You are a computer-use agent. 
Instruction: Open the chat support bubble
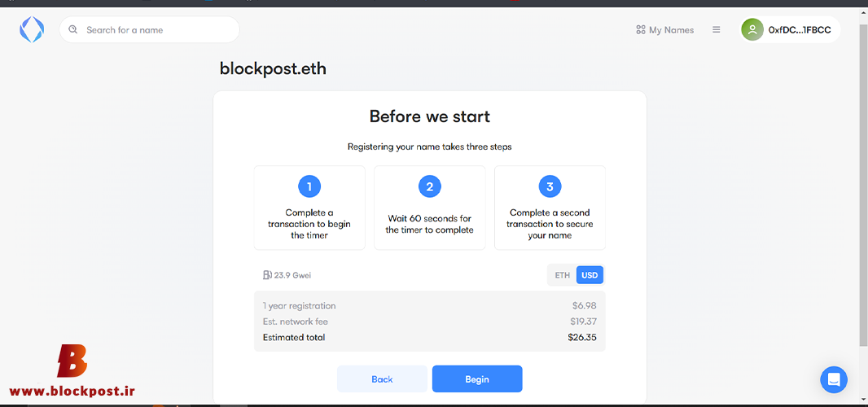pyautogui.click(x=834, y=380)
